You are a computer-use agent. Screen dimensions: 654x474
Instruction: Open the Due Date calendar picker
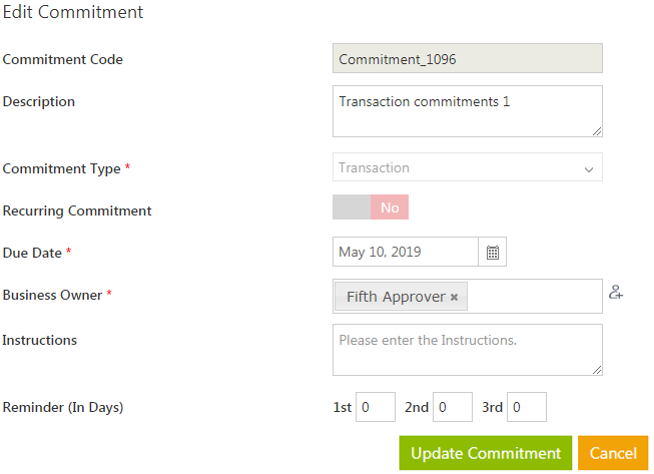tap(493, 253)
